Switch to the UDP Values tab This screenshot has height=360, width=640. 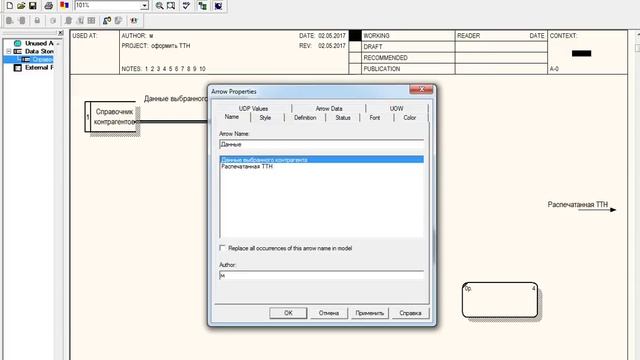coord(253,109)
